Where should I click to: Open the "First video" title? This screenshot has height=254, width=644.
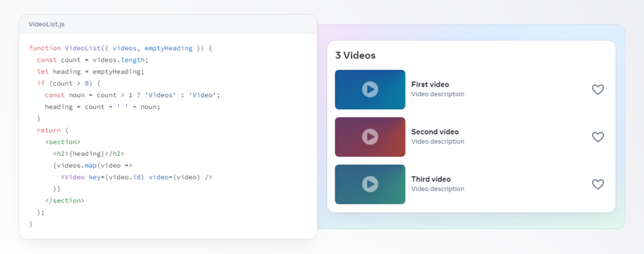(x=430, y=84)
